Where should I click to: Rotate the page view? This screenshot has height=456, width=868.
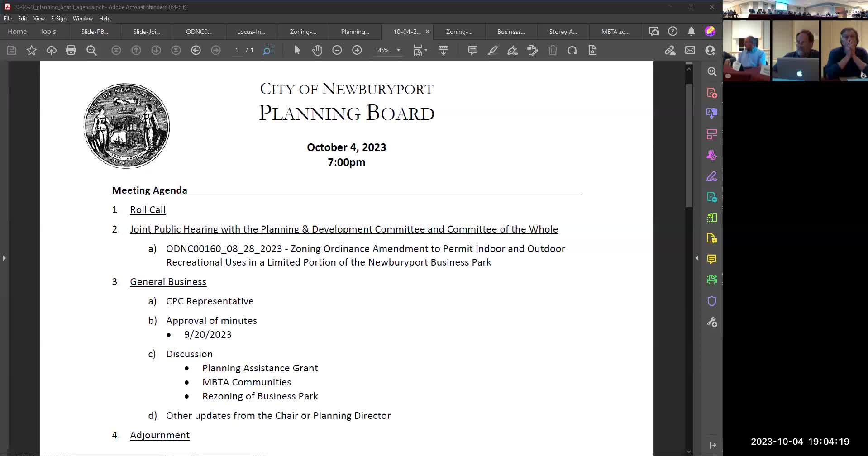coord(572,50)
